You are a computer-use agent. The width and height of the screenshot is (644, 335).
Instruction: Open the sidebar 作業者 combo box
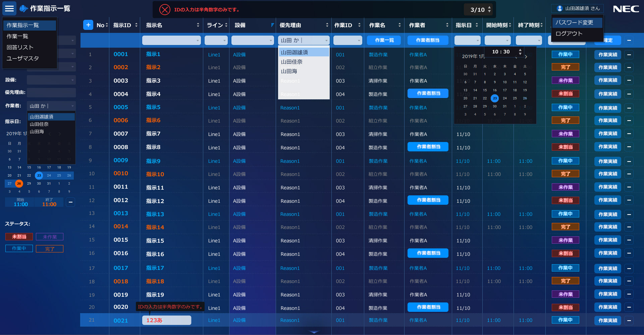(x=51, y=106)
